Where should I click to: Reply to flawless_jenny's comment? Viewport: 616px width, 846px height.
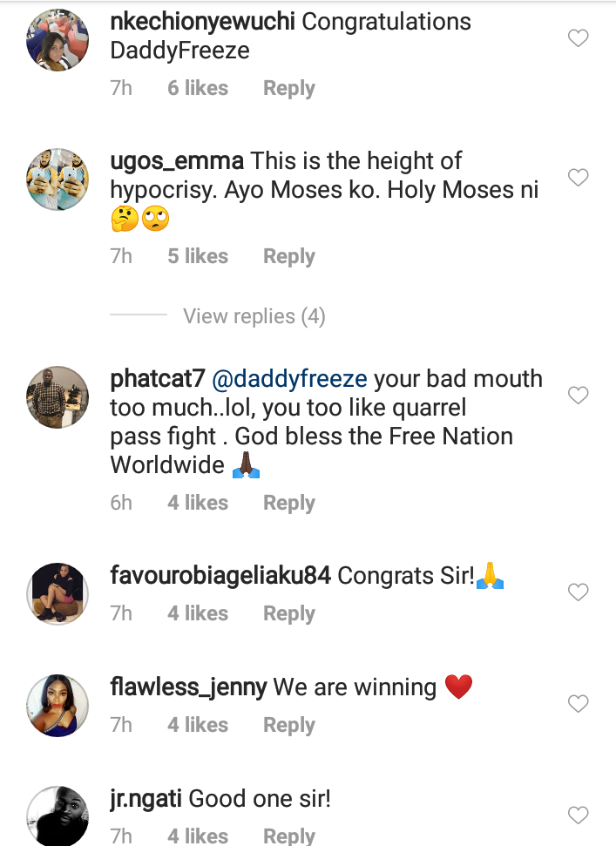coord(288,726)
